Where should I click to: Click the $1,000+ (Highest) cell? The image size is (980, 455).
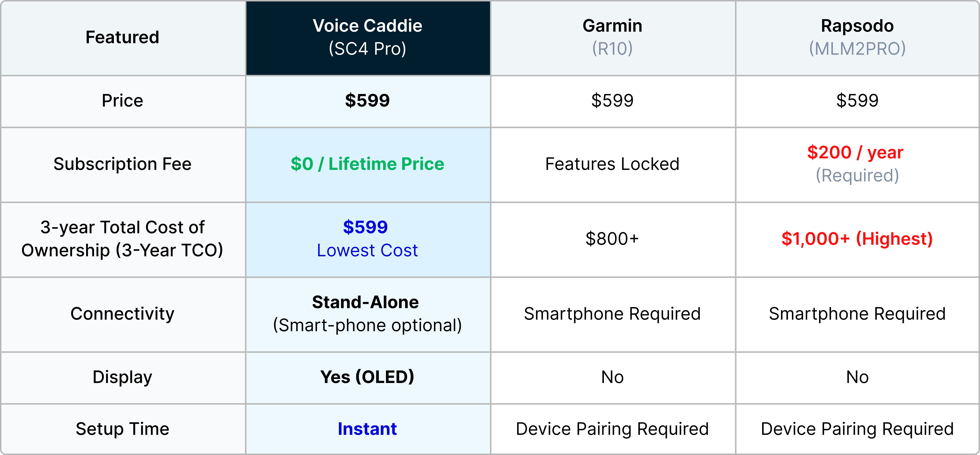click(857, 239)
